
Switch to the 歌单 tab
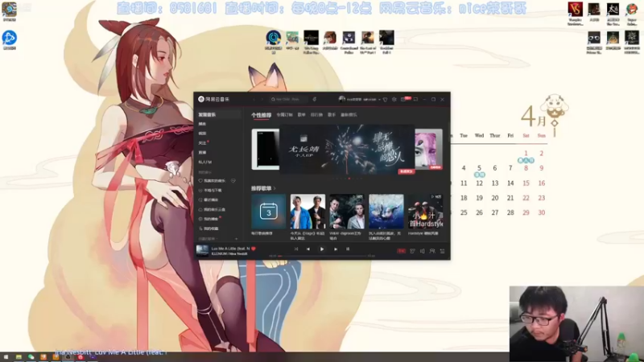coord(301,115)
